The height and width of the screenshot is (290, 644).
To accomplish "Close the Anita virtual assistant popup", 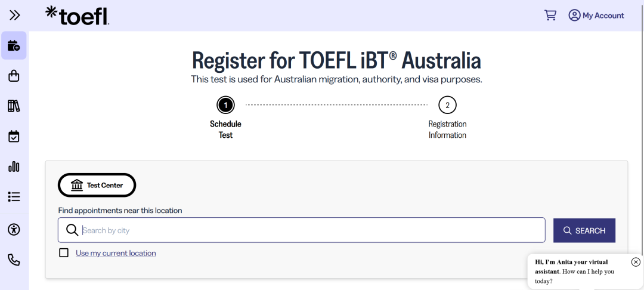I will tap(636, 262).
